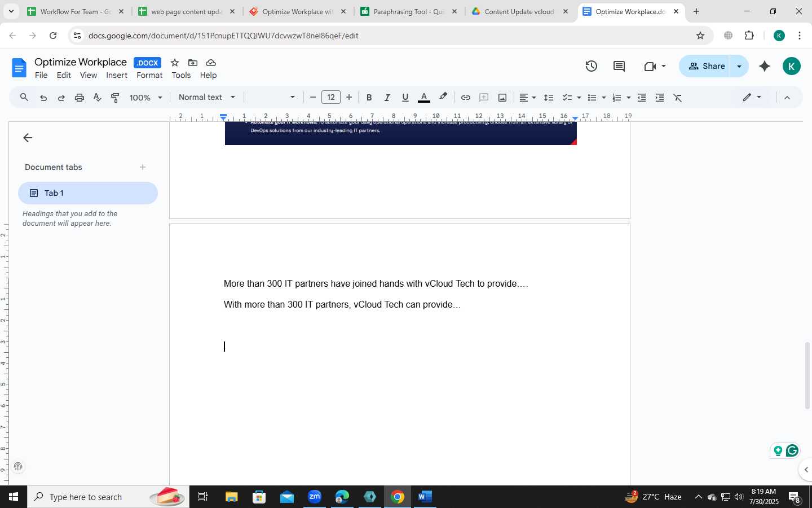Open the zoom 100% dropdown

click(146, 98)
